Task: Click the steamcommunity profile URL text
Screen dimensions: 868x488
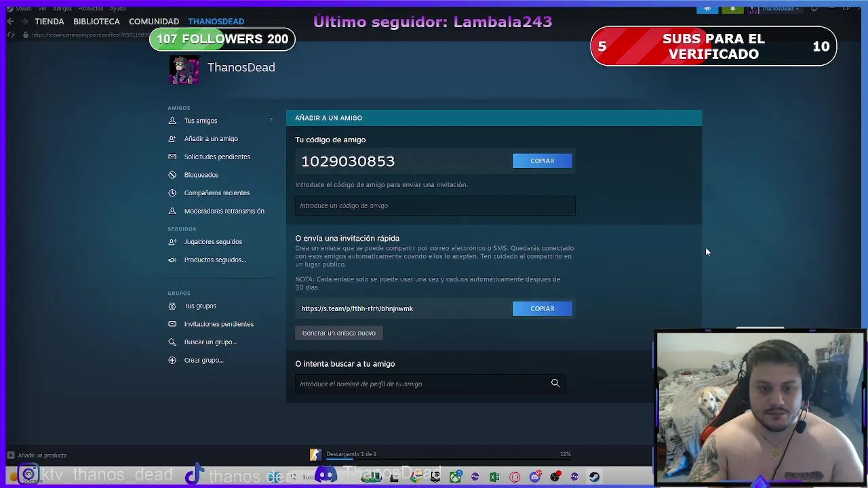Action: [90, 35]
